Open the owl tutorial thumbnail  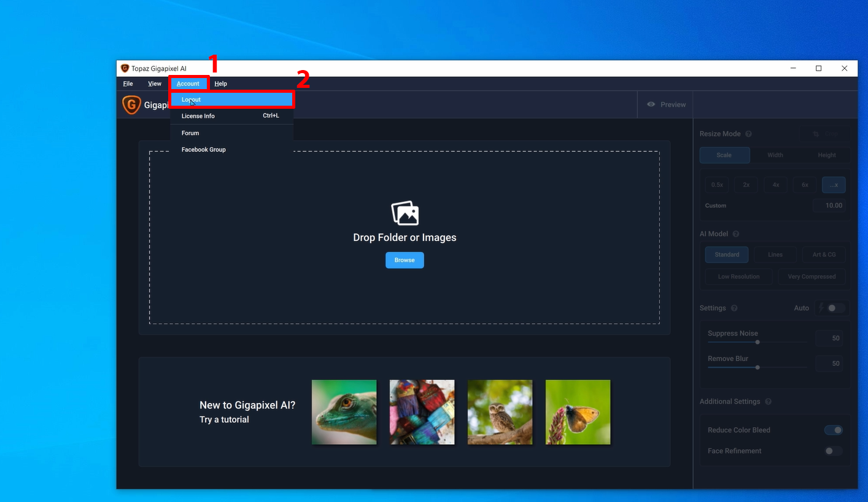[500, 412]
